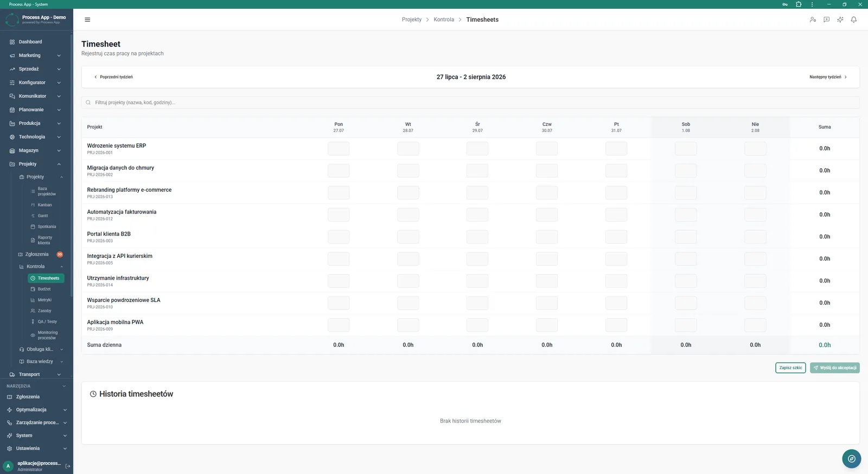
Task: Expand the Baza wiedzy chevron
Action: click(x=61, y=362)
